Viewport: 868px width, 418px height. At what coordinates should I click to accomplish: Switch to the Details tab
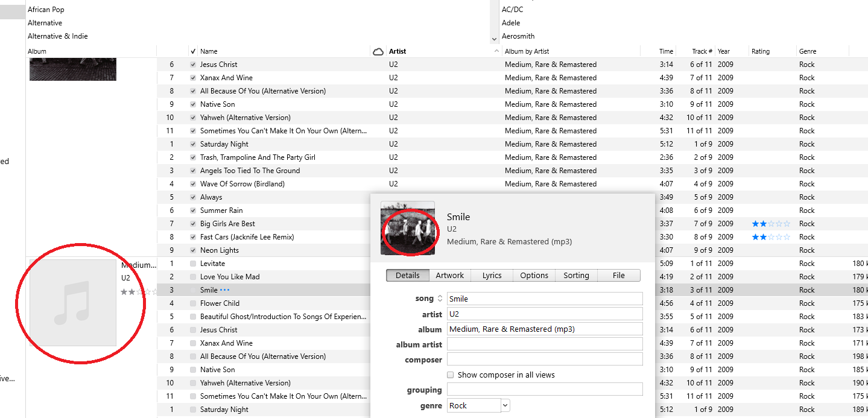(x=408, y=275)
